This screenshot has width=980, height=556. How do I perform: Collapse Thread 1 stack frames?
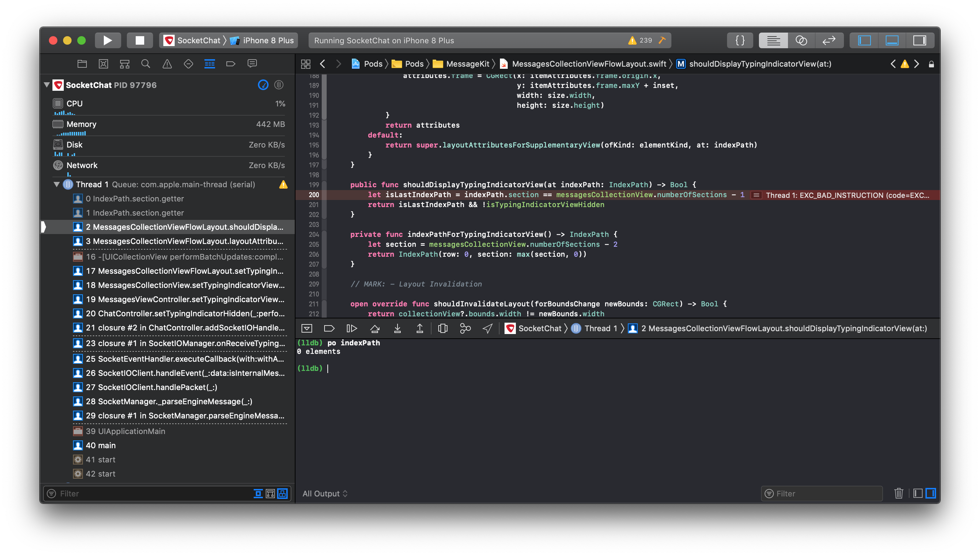[56, 184]
